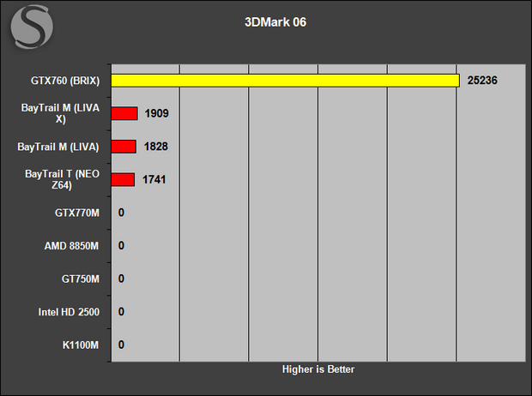Image resolution: width=532 pixels, height=396 pixels.
Task: Click the 1828 score label
Action: coord(155,147)
